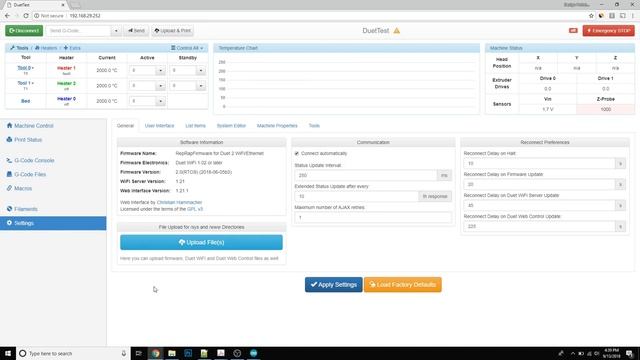Open the notification center icon

pos(630,353)
